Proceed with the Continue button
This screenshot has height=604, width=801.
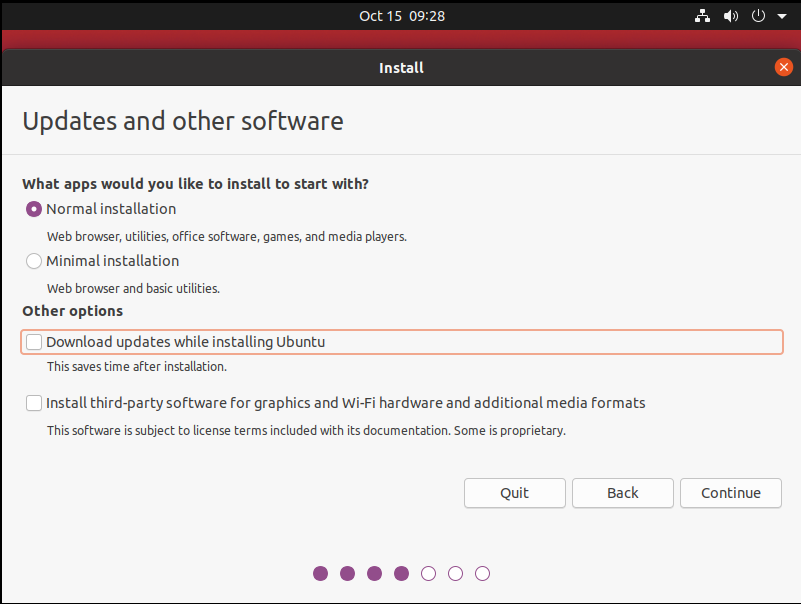click(x=731, y=493)
